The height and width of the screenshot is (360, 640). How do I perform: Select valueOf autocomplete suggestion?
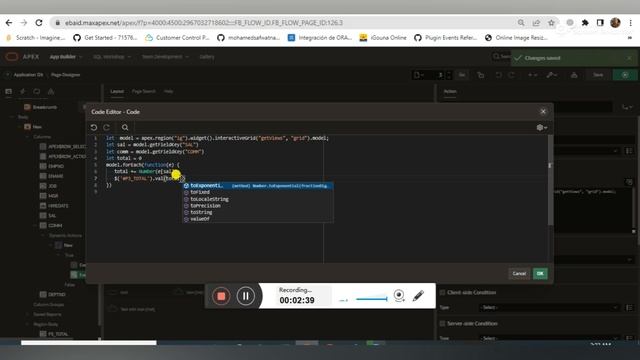tap(258, 219)
